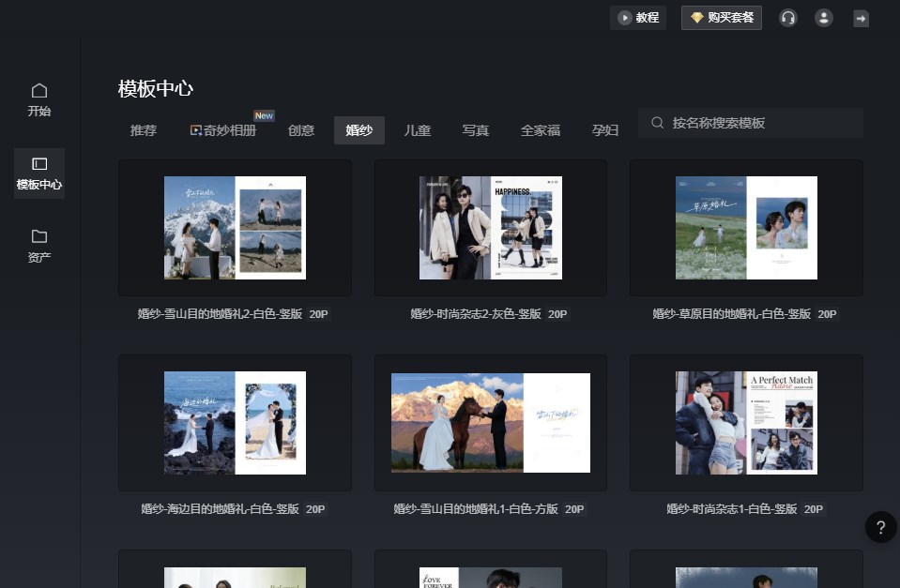This screenshot has height=588, width=900.
Task: Open 婚纱-时尚杂志2-灰色-竖版 template thumbnail
Action: [x=491, y=228]
